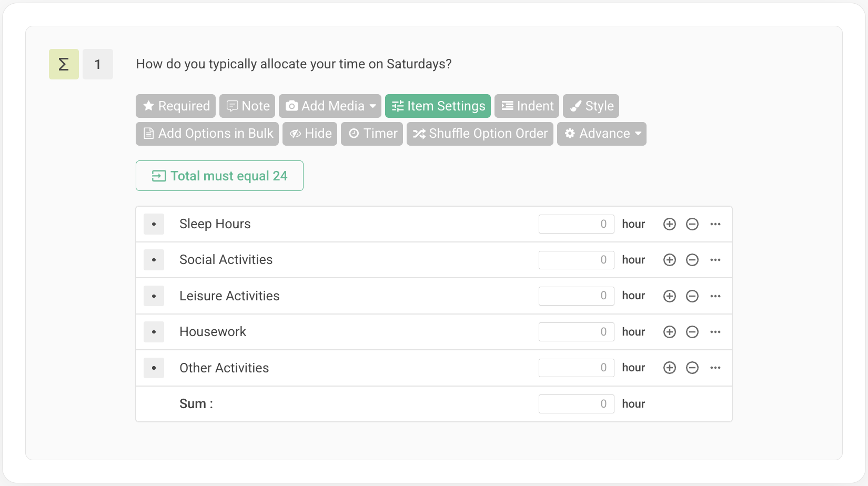This screenshot has width=868, height=486.
Task: Open the ellipsis menu for Sleep Hours
Action: click(x=715, y=224)
